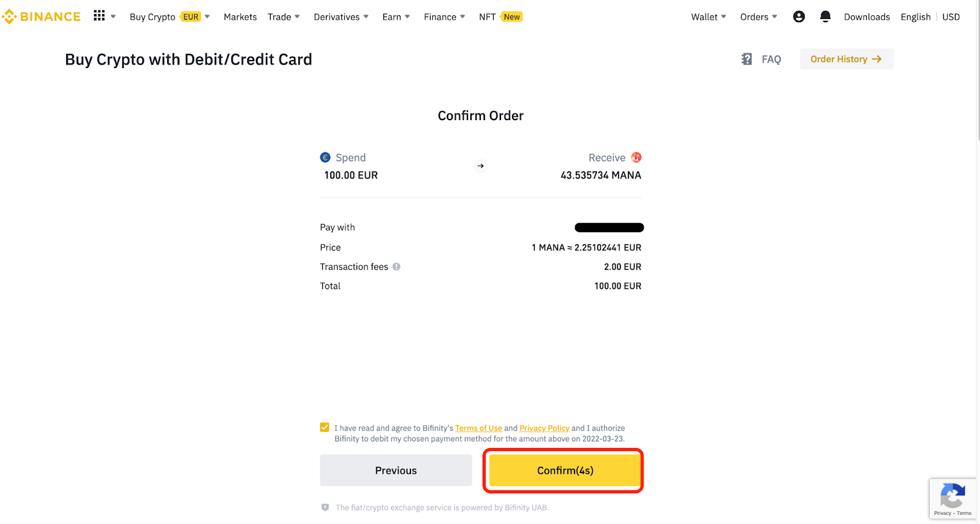Click the Euro coin icon beside Spend
The image size is (980, 524).
(325, 158)
